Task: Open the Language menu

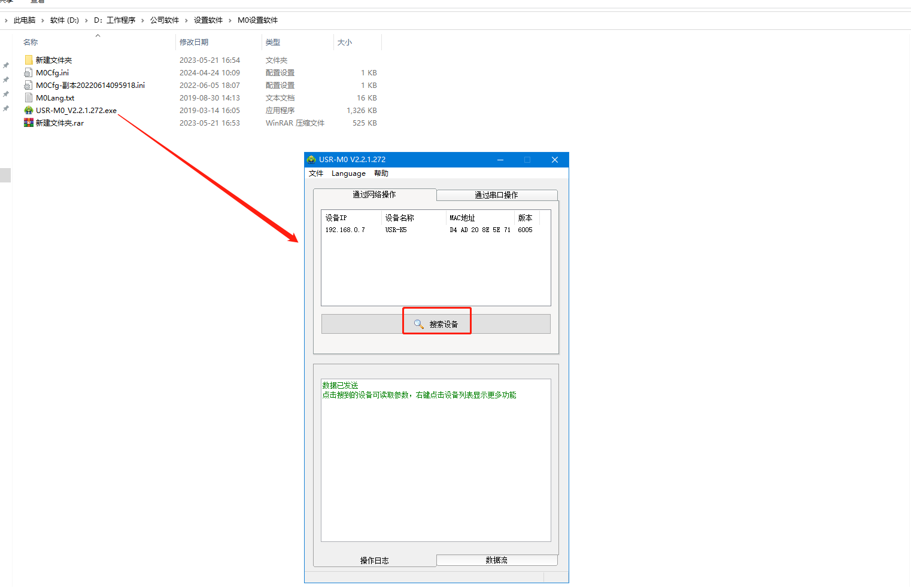Action: pos(348,173)
